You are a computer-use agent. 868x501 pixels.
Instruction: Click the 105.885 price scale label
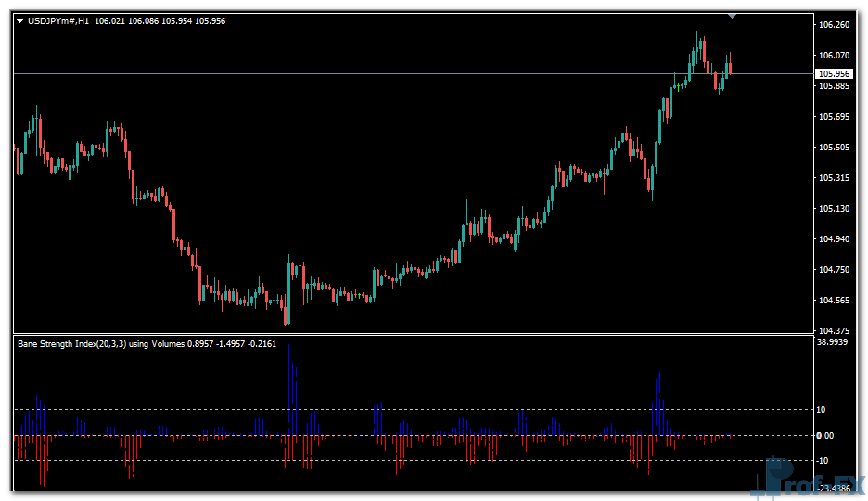(x=834, y=86)
